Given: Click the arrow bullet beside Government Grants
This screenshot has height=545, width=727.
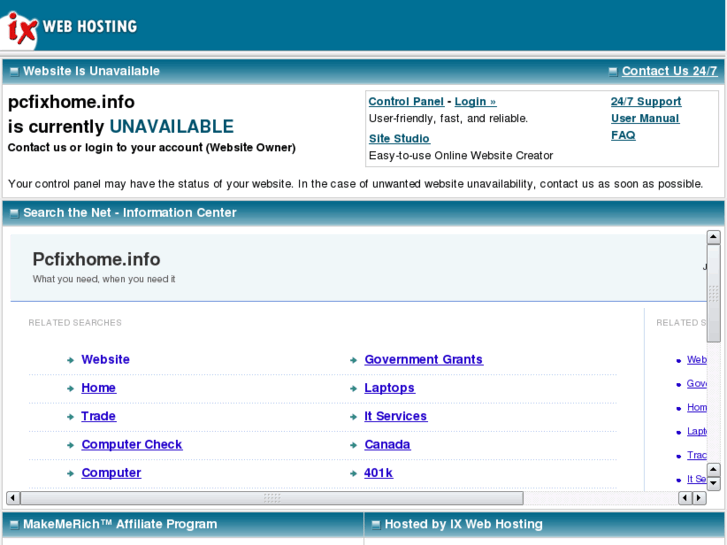Looking at the screenshot, I should (353, 360).
